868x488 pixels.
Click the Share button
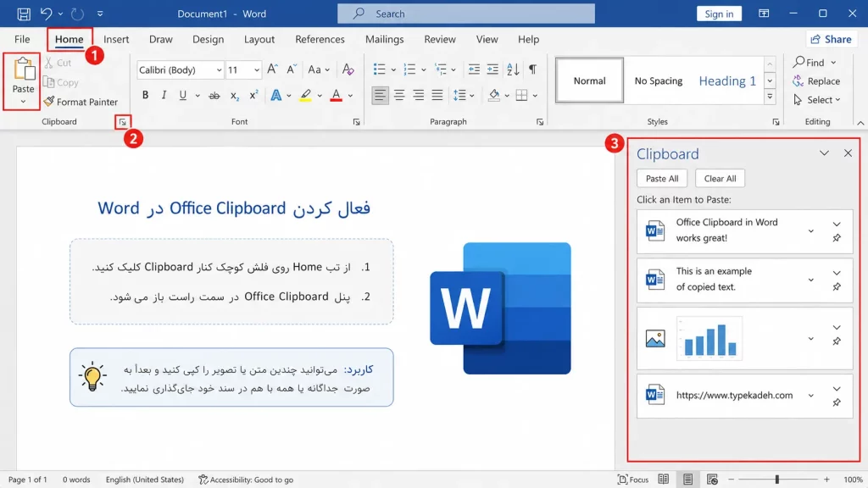point(831,39)
